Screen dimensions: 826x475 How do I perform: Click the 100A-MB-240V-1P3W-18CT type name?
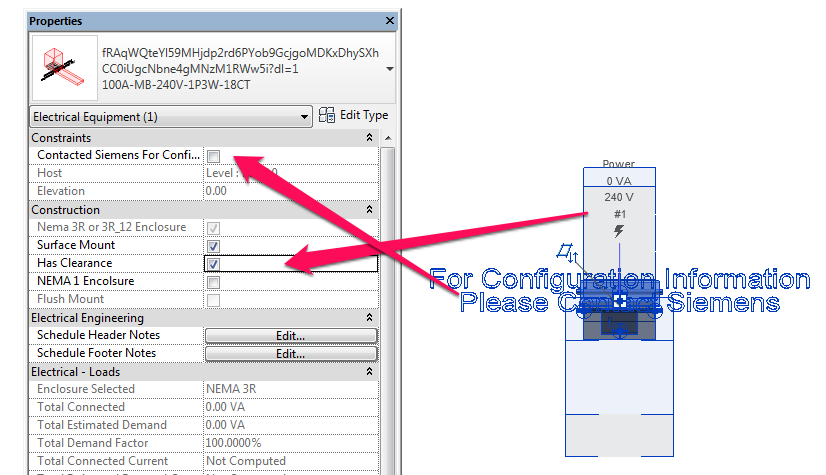click(176, 85)
